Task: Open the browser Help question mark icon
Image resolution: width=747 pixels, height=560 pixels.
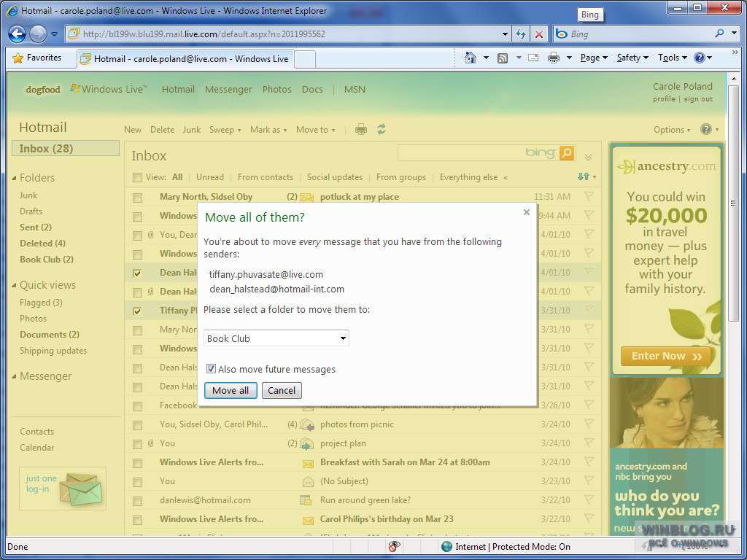Action: pos(700,58)
